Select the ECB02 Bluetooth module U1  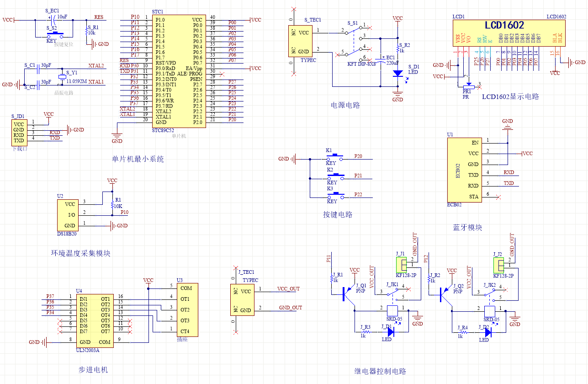pos(463,170)
